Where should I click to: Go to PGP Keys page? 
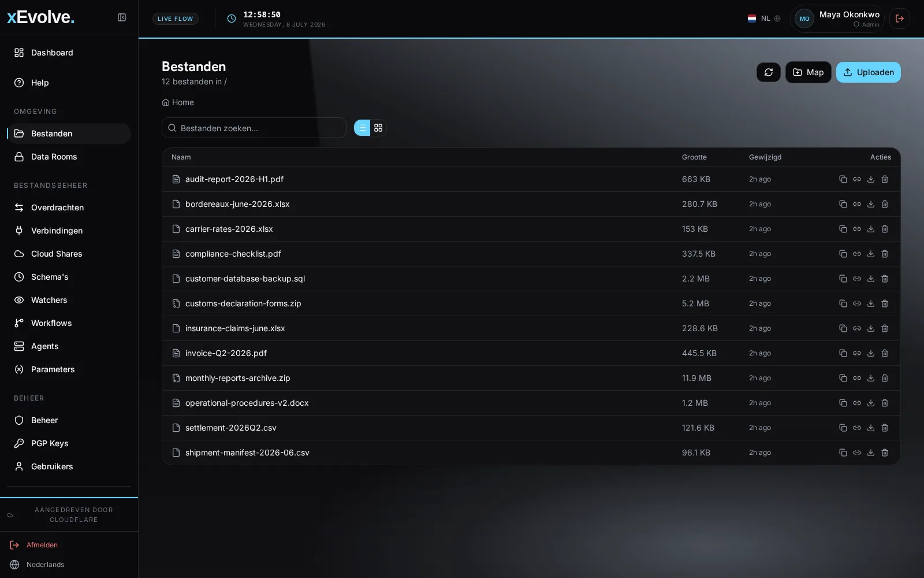click(69, 443)
